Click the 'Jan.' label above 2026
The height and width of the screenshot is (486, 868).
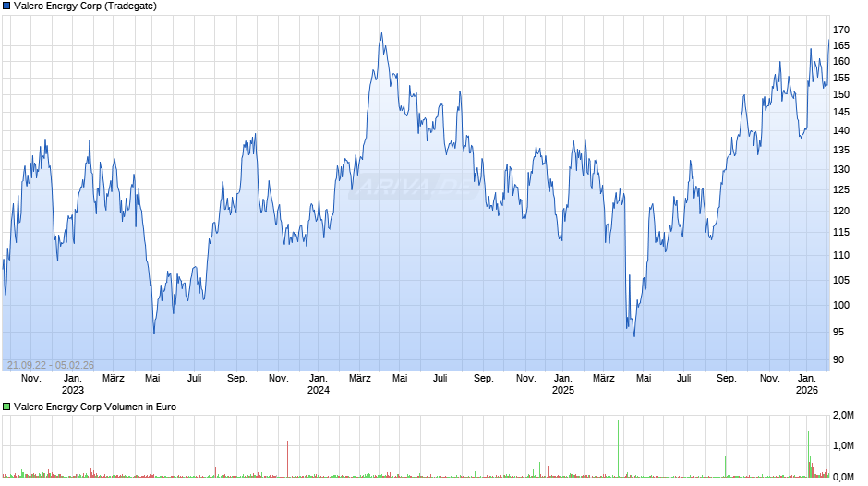point(806,379)
